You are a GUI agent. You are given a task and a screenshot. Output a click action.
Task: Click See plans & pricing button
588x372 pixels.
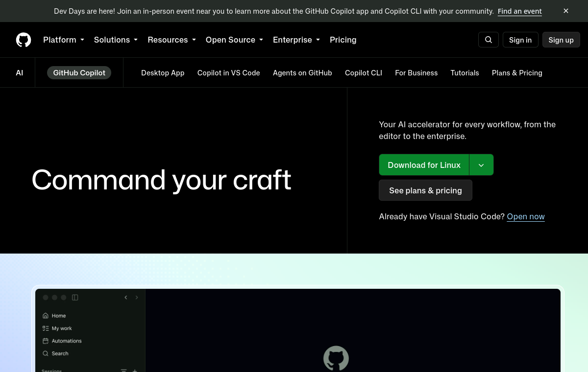425,190
